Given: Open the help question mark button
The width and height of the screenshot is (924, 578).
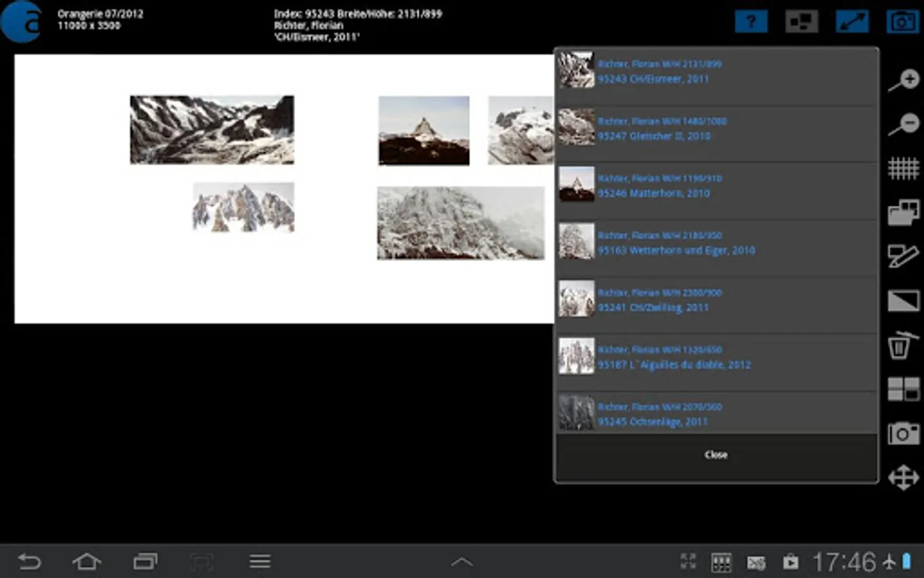Looking at the screenshot, I should 751,22.
